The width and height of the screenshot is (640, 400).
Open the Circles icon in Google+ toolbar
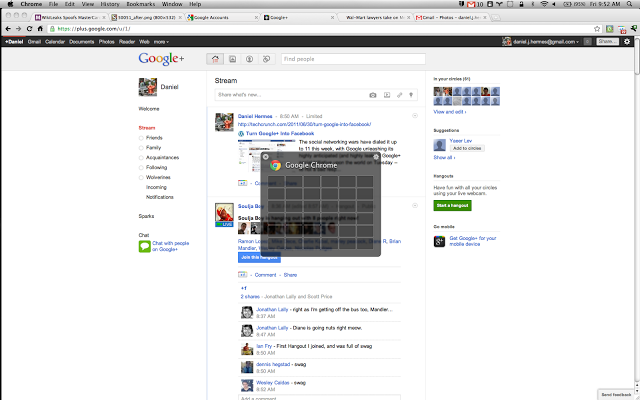[x=267, y=59]
